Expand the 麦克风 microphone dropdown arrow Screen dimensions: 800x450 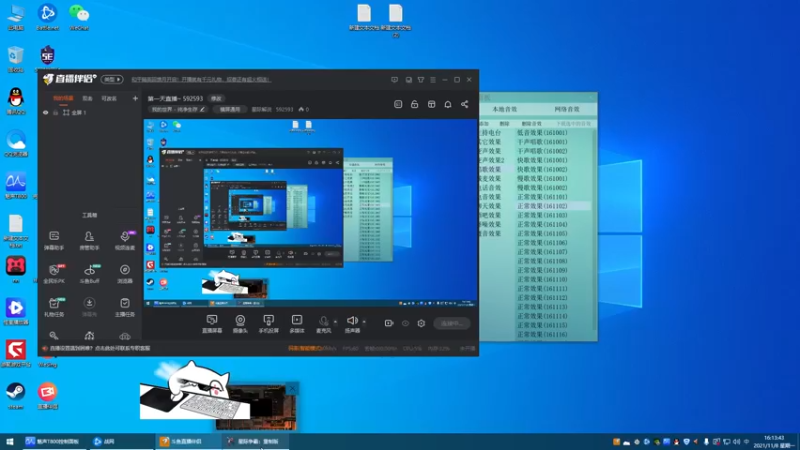337,322
